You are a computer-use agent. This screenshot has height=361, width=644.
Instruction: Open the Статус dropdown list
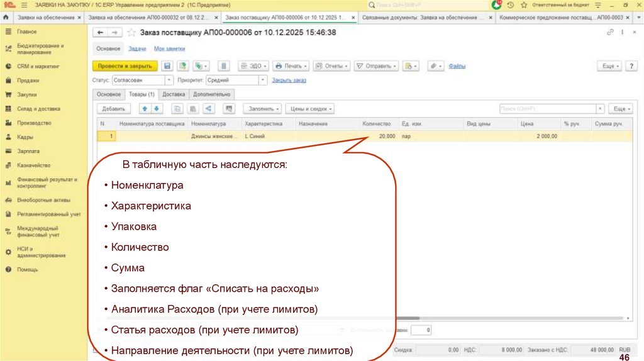tap(169, 81)
